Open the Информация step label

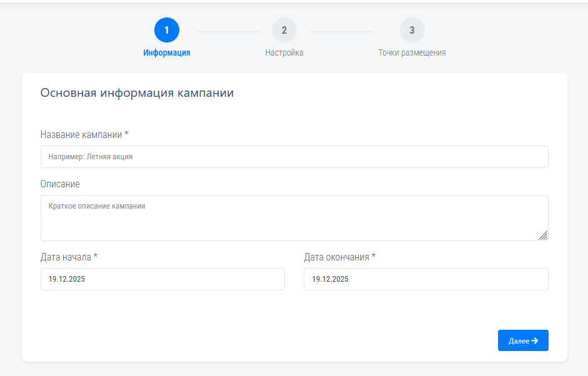pyautogui.click(x=166, y=53)
